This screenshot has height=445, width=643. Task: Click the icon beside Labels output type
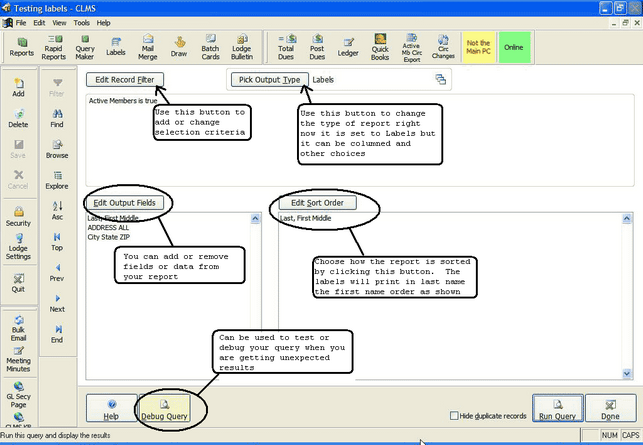[x=440, y=79]
